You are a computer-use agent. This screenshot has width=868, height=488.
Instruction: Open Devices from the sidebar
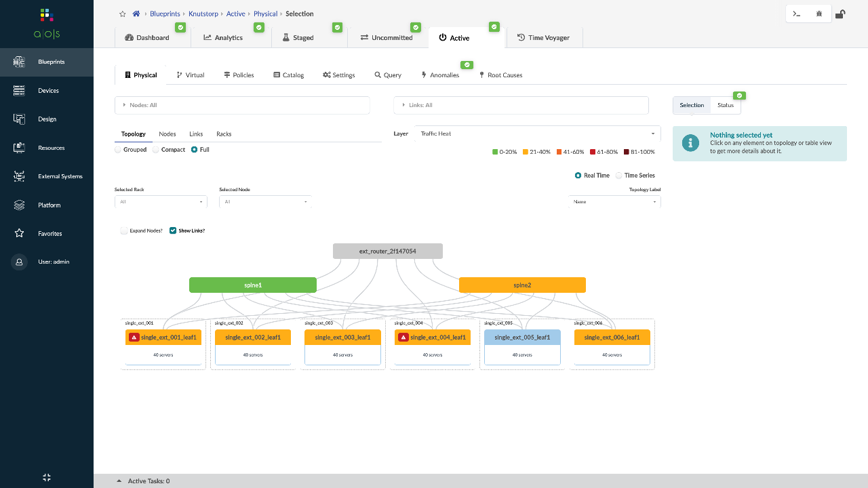tap(47, 91)
